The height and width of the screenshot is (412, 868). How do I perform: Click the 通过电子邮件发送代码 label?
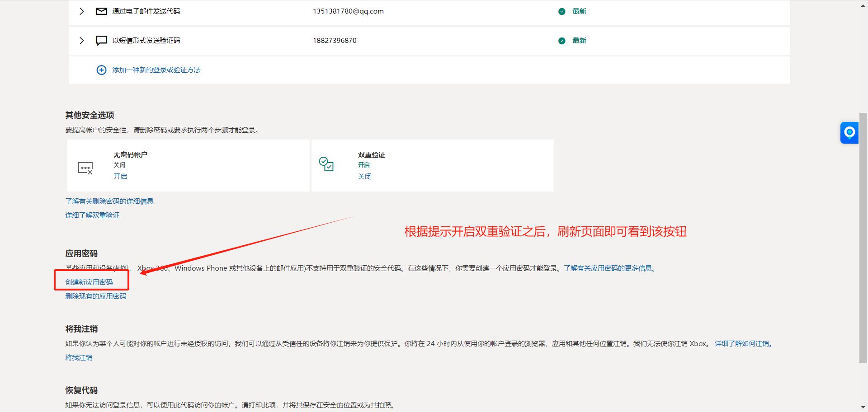click(x=146, y=11)
